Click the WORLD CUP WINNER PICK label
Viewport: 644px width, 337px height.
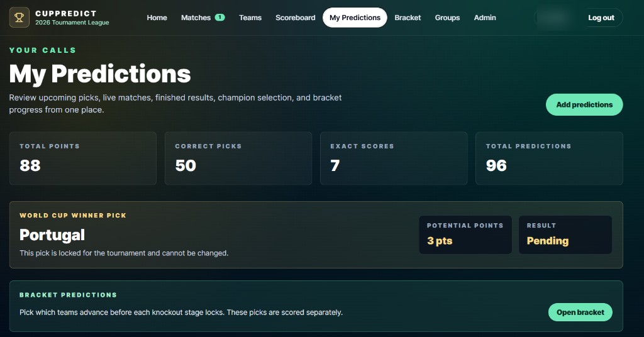coord(73,216)
